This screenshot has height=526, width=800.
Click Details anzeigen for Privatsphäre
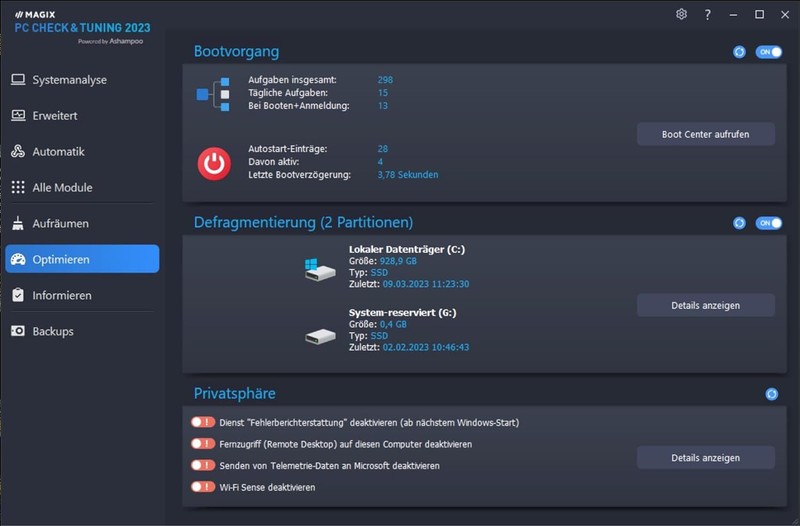click(x=706, y=458)
